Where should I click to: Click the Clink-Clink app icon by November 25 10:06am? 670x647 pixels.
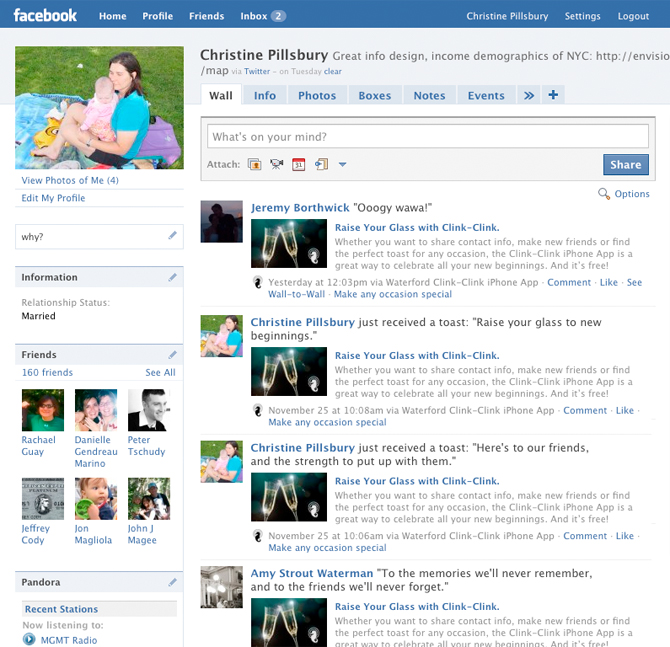point(257,536)
